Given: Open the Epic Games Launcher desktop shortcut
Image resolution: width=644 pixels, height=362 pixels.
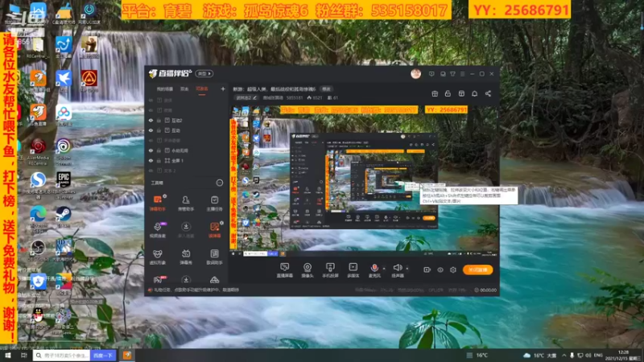Looking at the screenshot, I should 64,183.
